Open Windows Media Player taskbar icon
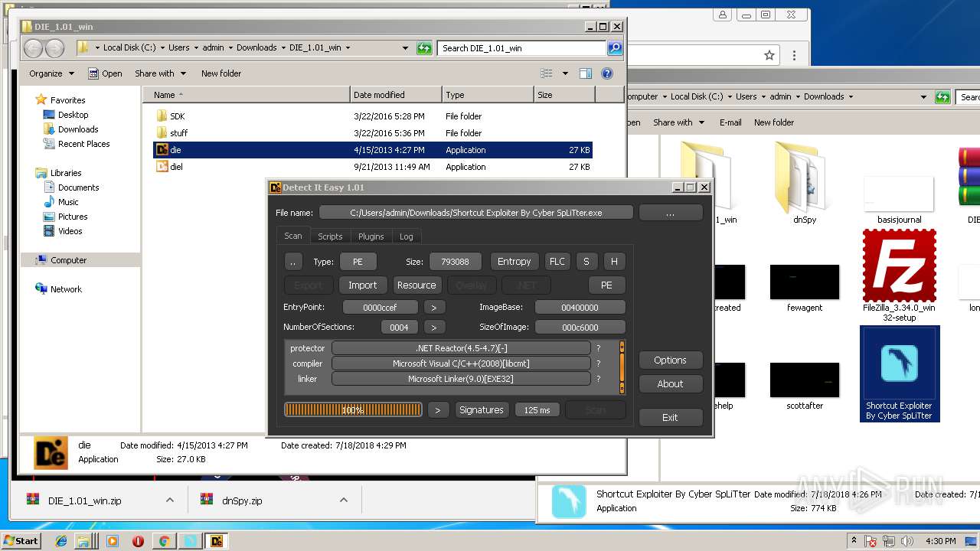Image resolution: width=980 pixels, height=551 pixels. click(113, 540)
